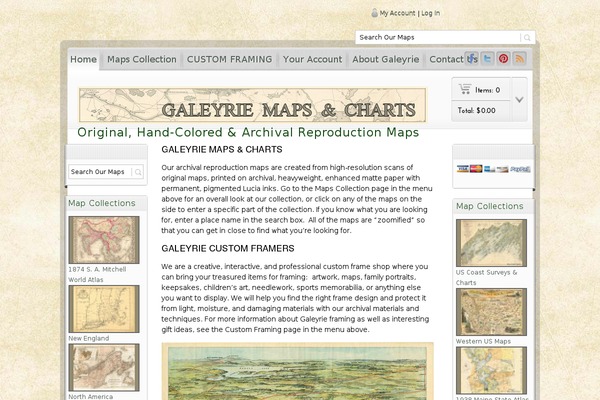The image size is (600, 400).
Task: Expand the cart dropdown arrow
Action: click(519, 100)
